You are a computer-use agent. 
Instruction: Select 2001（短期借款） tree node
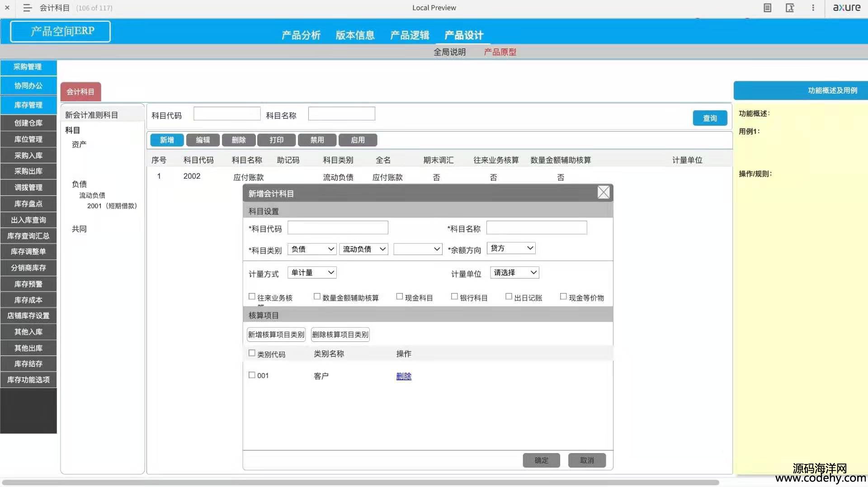112,206
